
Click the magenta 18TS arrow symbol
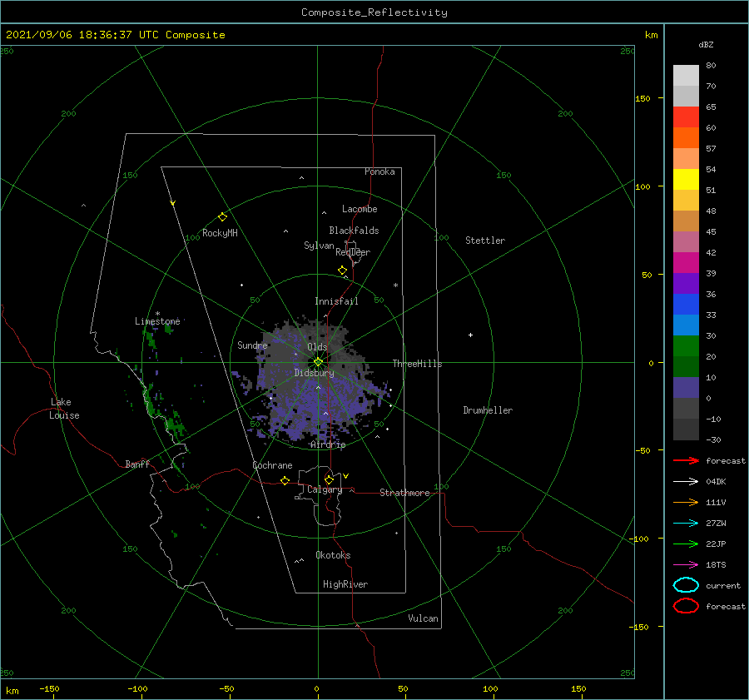click(686, 565)
